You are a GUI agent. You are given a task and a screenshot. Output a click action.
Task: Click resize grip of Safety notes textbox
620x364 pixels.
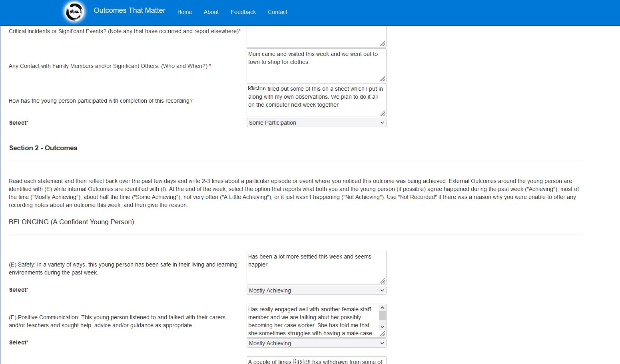click(383, 281)
